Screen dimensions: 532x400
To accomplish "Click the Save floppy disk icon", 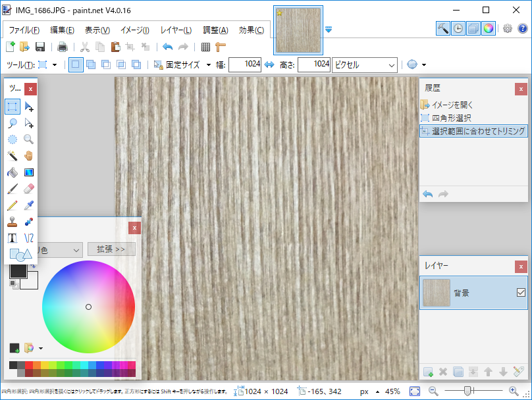I will coord(40,47).
